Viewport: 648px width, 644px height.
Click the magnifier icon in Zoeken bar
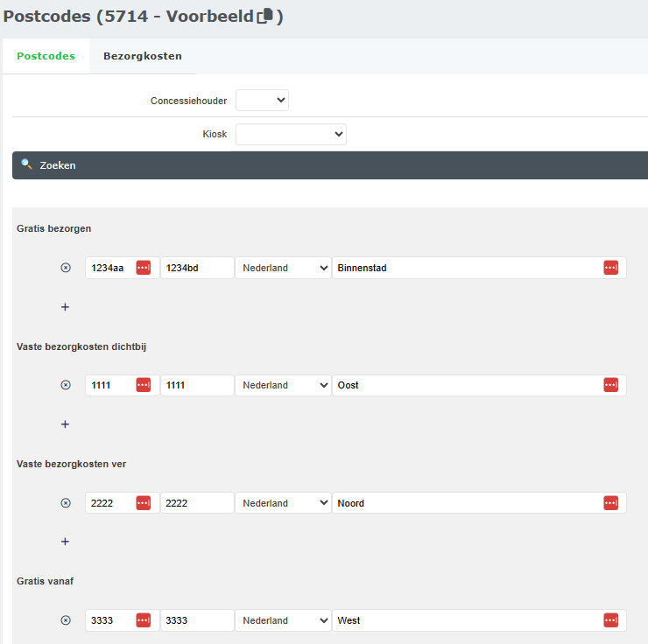pyautogui.click(x=26, y=164)
